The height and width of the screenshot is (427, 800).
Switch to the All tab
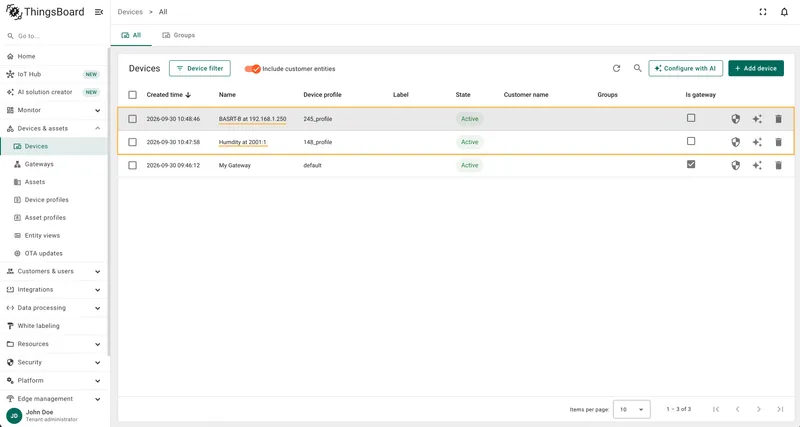[131, 35]
